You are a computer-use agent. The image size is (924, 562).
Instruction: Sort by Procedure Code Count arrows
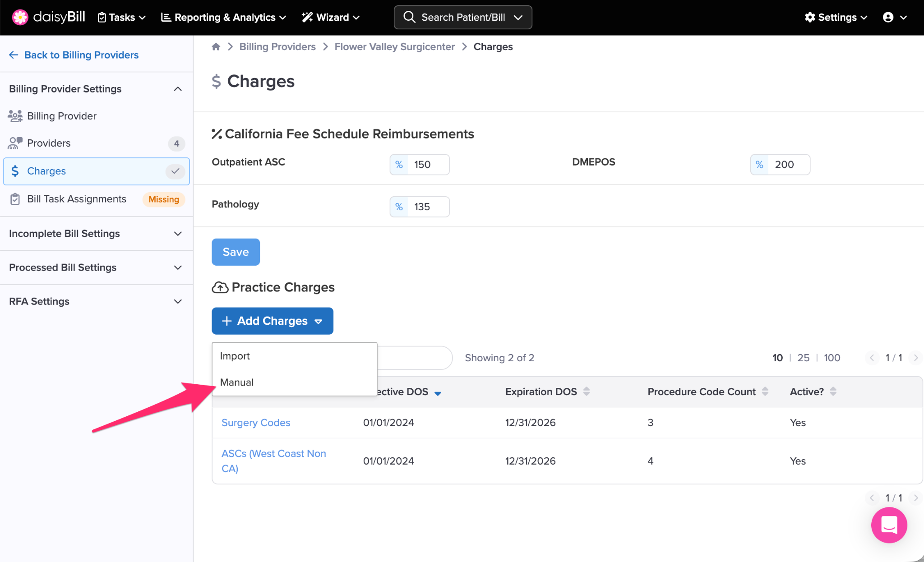(x=765, y=392)
